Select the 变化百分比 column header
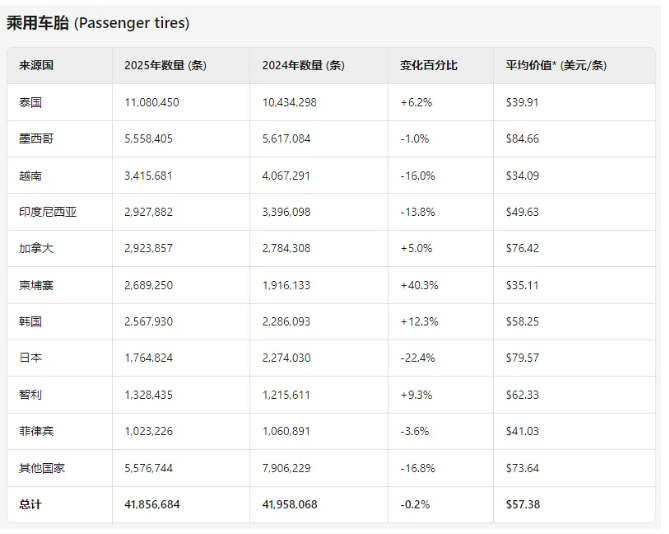The width and height of the screenshot is (669, 534). coord(428,65)
